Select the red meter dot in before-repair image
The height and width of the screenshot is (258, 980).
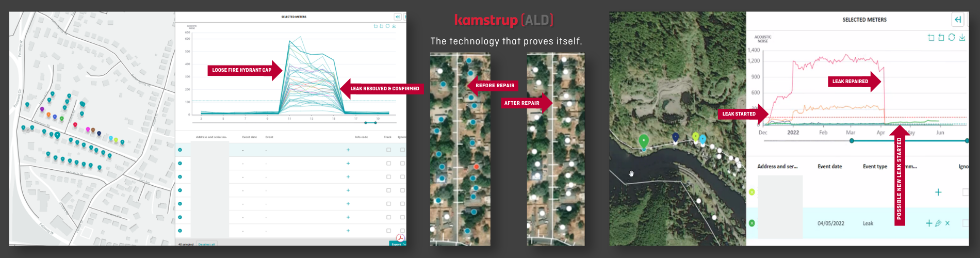coord(476,167)
